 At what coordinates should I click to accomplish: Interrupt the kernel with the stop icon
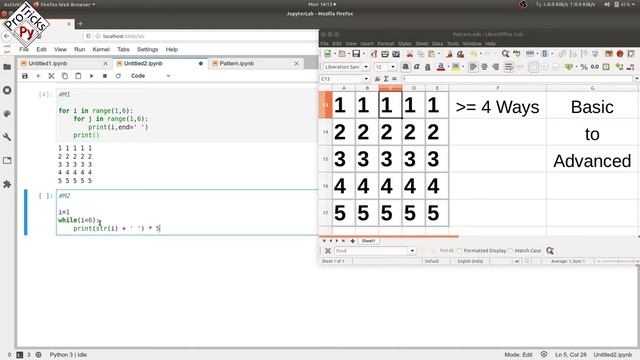point(105,76)
